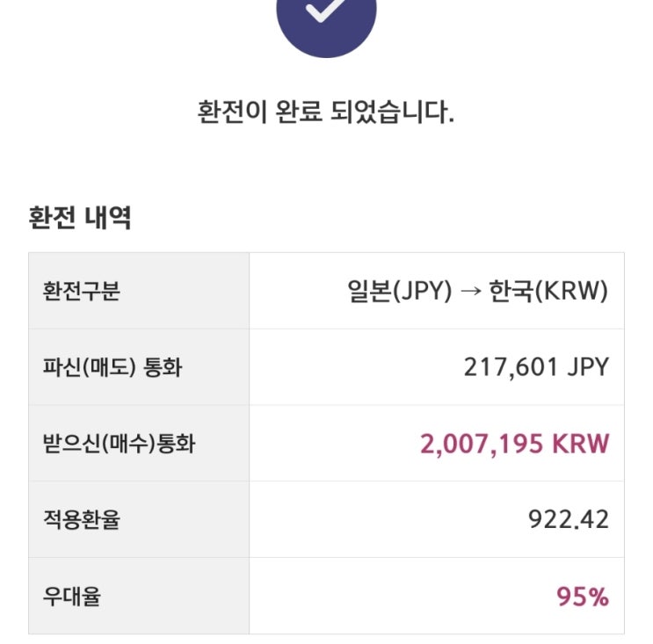Click the JPY unit after 217,601

587,367
